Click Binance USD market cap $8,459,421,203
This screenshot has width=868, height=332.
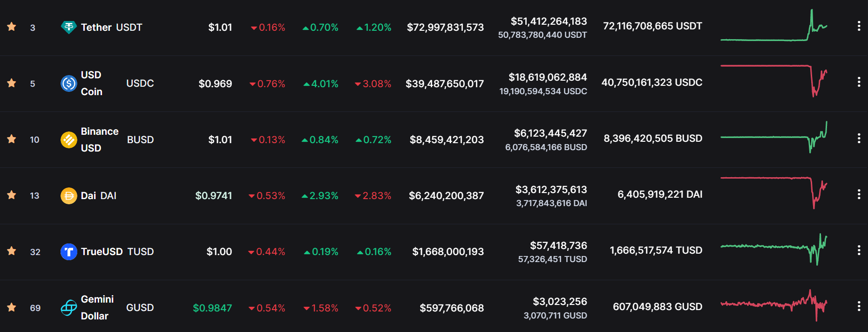[x=447, y=140]
